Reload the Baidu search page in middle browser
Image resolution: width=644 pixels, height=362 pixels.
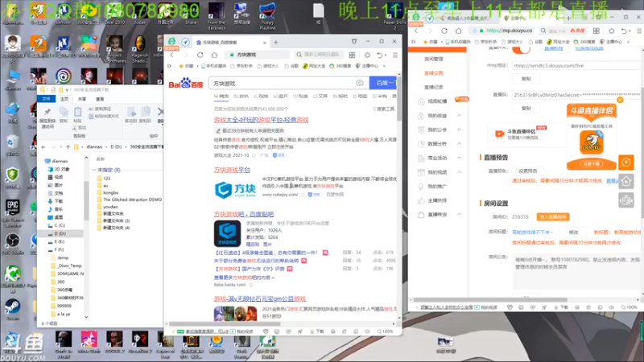[200, 55]
